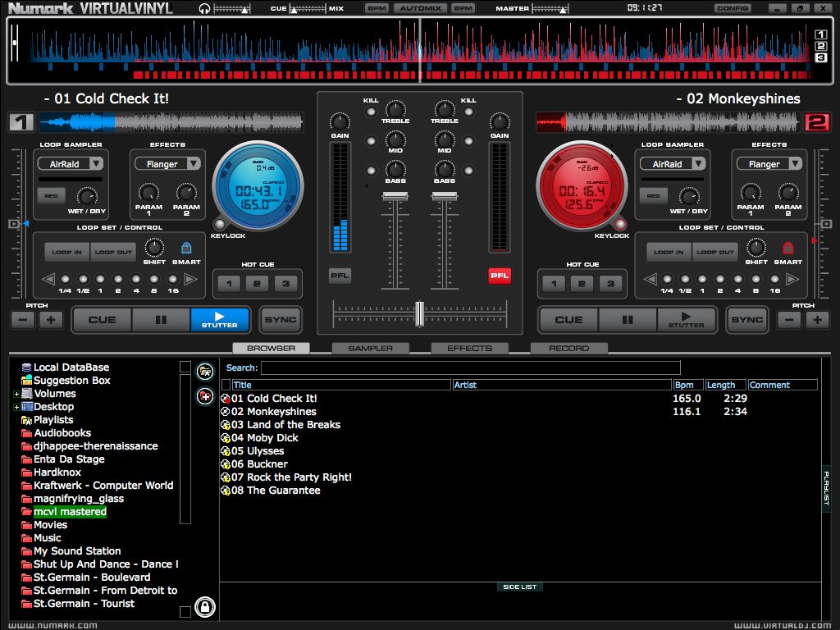Viewport: 840px width, 630px height.
Task: Click the SIDE LIST button
Action: (x=519, y=587)
